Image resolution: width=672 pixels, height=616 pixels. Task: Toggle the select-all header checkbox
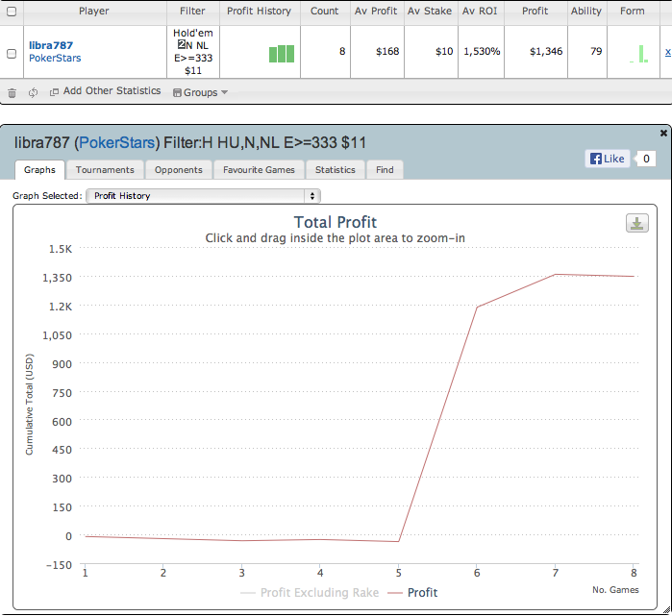(x=12, y=12)
